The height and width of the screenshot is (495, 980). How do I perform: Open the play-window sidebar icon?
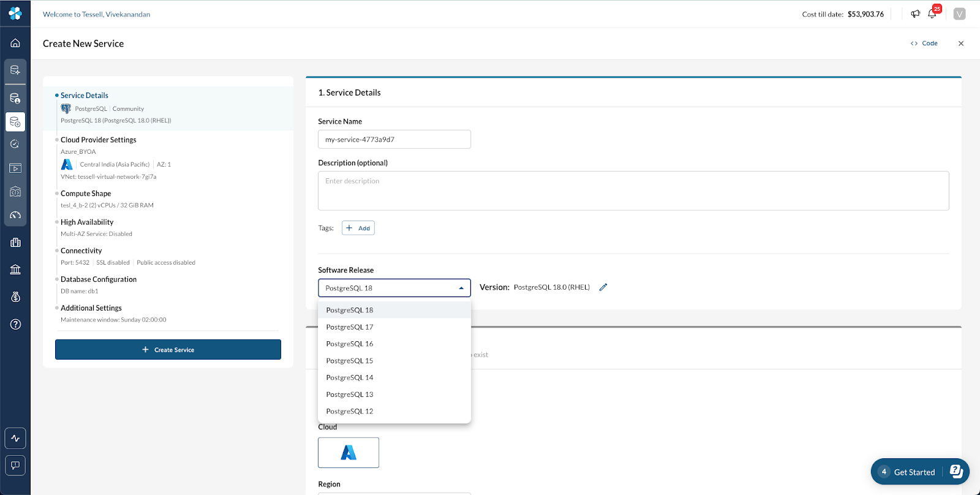(x=15, y=168)
